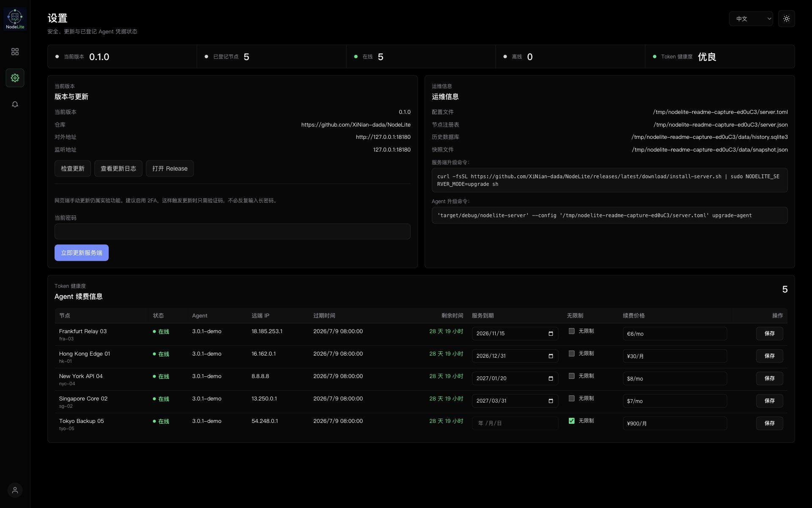Select the settings gear icon in sidebar
Image resolution: width=812 pixels, height=508 pixels.
click(x=15, y=78)
